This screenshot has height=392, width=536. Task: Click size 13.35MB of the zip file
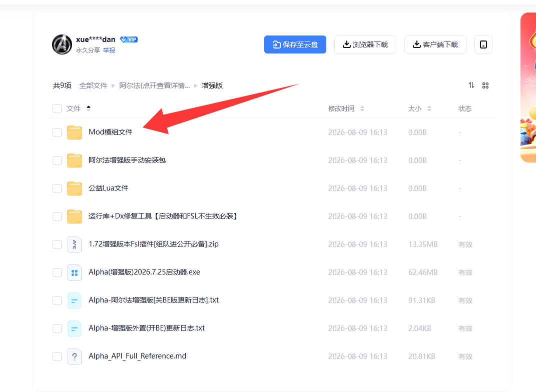[x=423, y=244]
